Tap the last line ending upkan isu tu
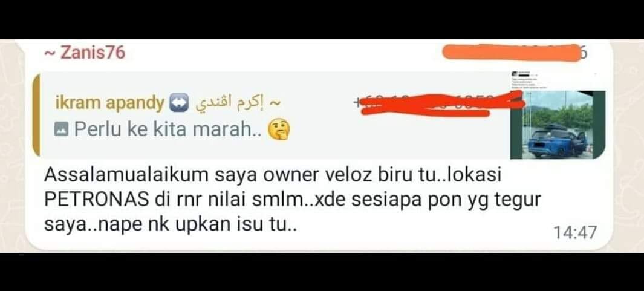The image size is (644, 291). tap(170, 225)
